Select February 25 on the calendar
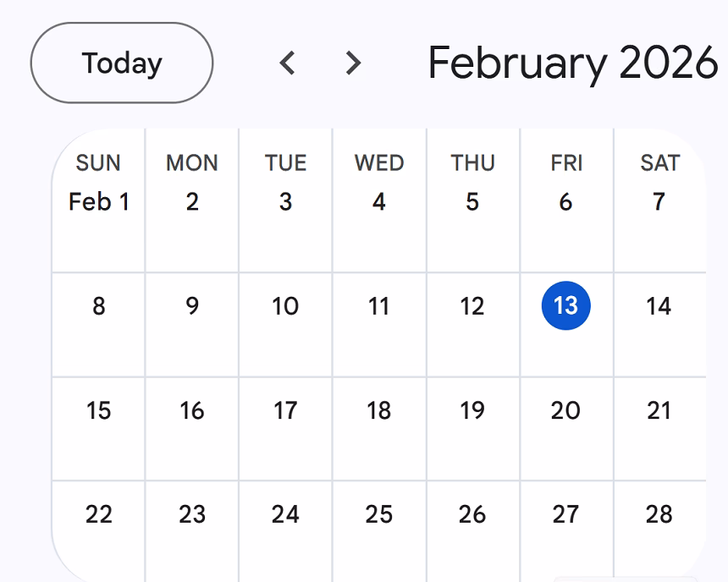The image size is (728, 582). click(x=378, y=515)
